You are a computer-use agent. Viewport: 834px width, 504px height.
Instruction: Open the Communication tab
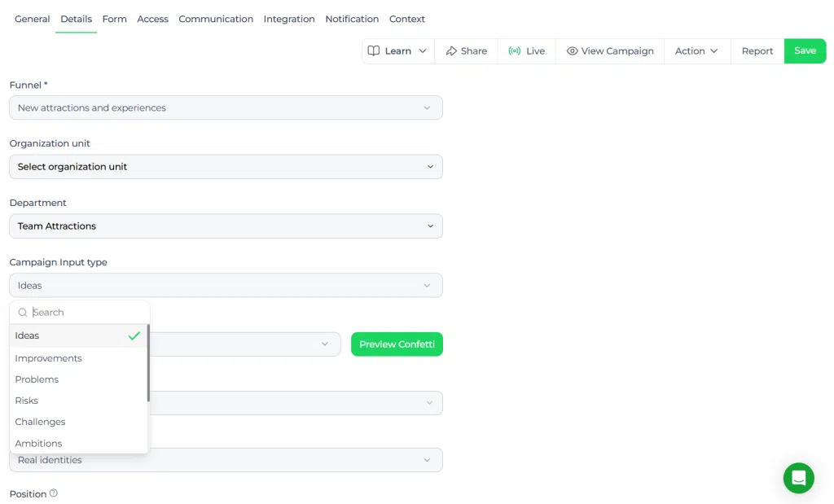pyautogui.click(x=216, y=20)
